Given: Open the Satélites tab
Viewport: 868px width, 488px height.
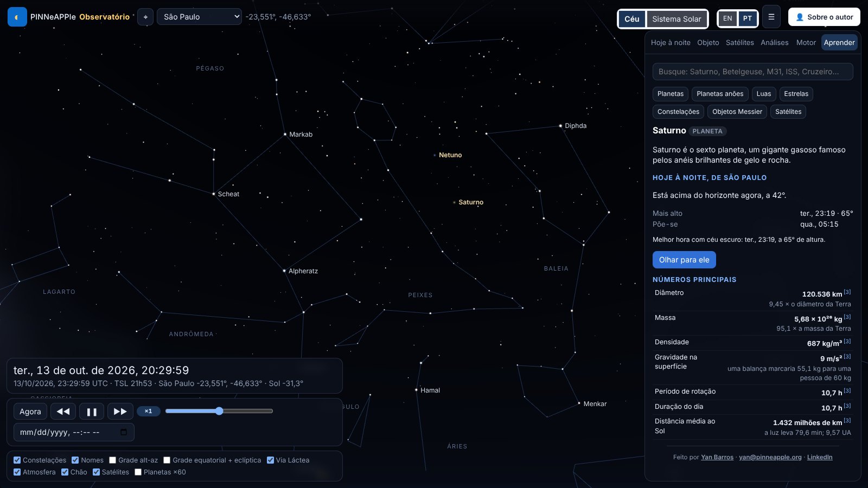Looking at the screenshot, I should point(739,42).
